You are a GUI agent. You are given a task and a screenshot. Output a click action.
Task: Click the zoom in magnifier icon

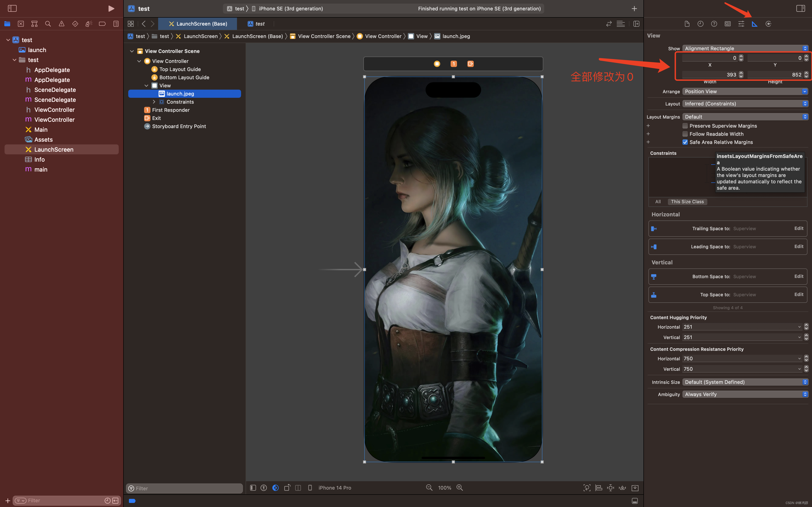[x=460, y=488]
